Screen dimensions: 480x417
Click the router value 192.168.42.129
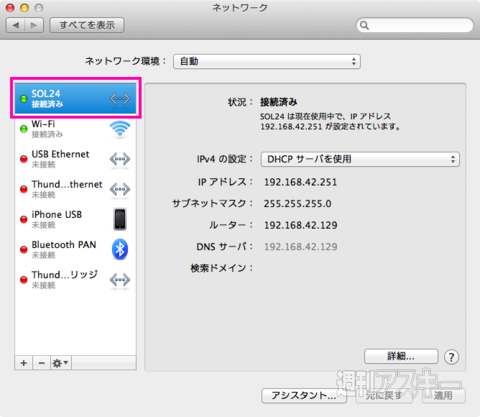(301, 225)
